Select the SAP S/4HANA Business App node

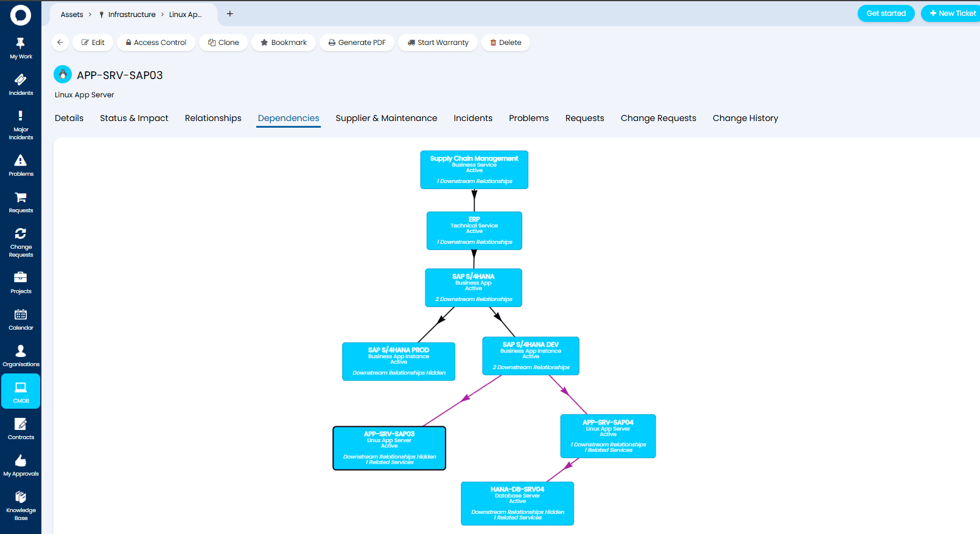[474, 288]
